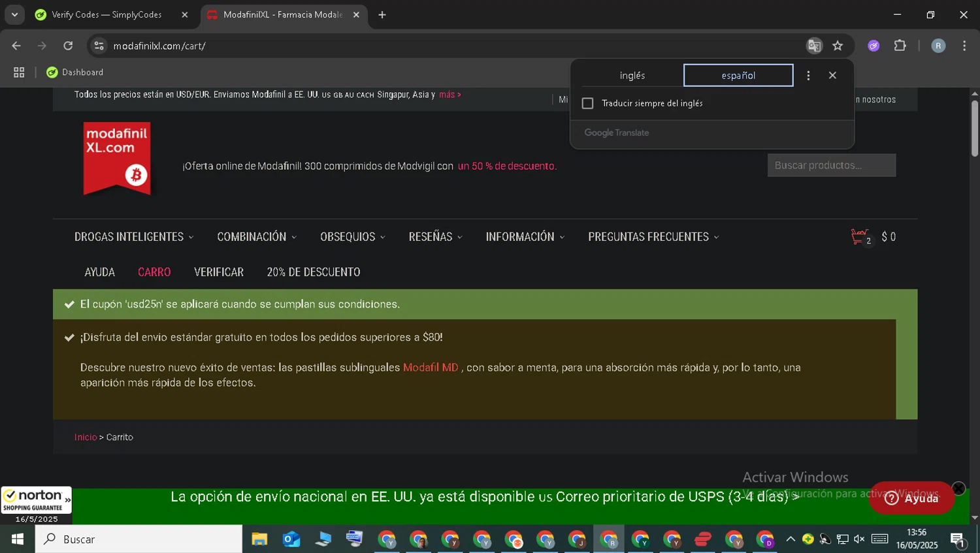Open Google Translate icon in address bar
Image resolution: width=980 pixels, height=553 pixels.
[814, 46]
